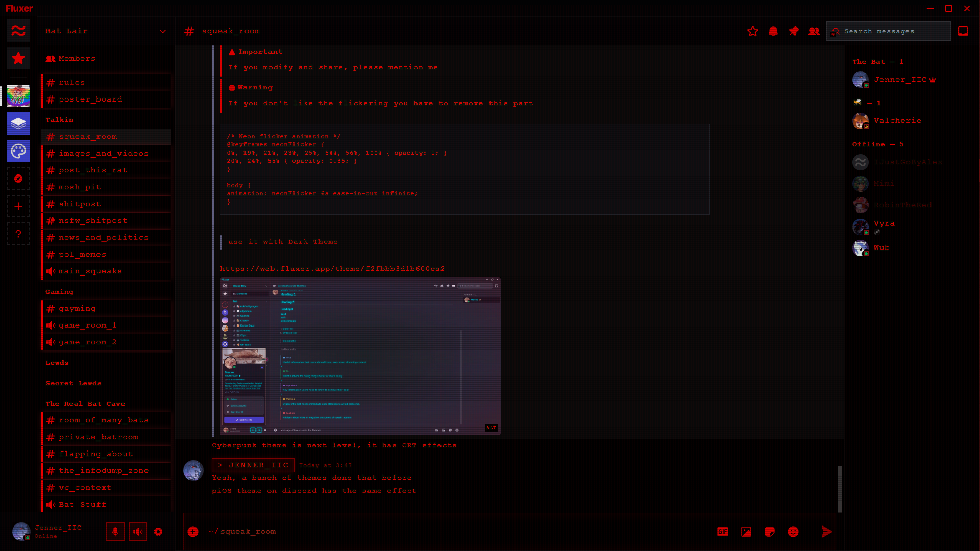This screenshot has width=980, height=551.
Task: Open the GIF picker button
Action: coord(722,532)
